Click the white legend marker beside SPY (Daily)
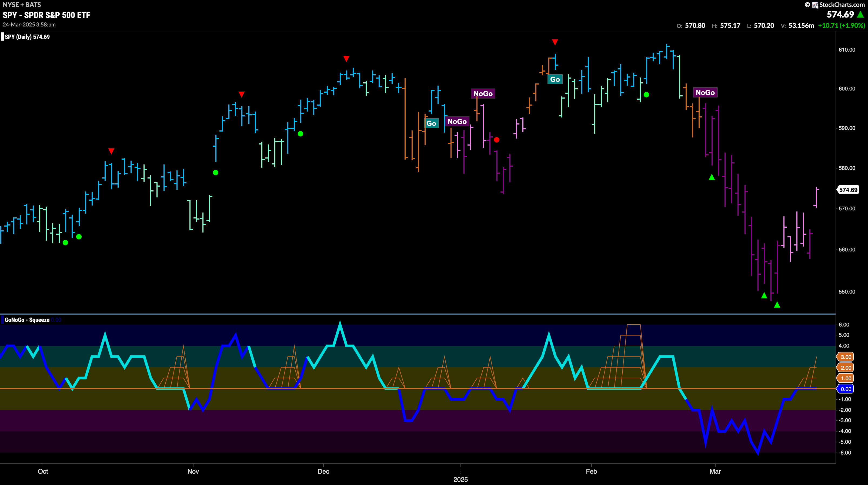Screen dimensions: 868x485 pyautogui.click(x=2, y=37)
